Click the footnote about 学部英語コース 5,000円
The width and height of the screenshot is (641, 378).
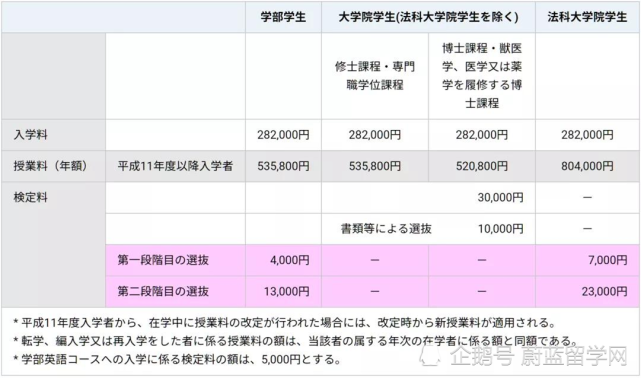click(x=177, y=360)
